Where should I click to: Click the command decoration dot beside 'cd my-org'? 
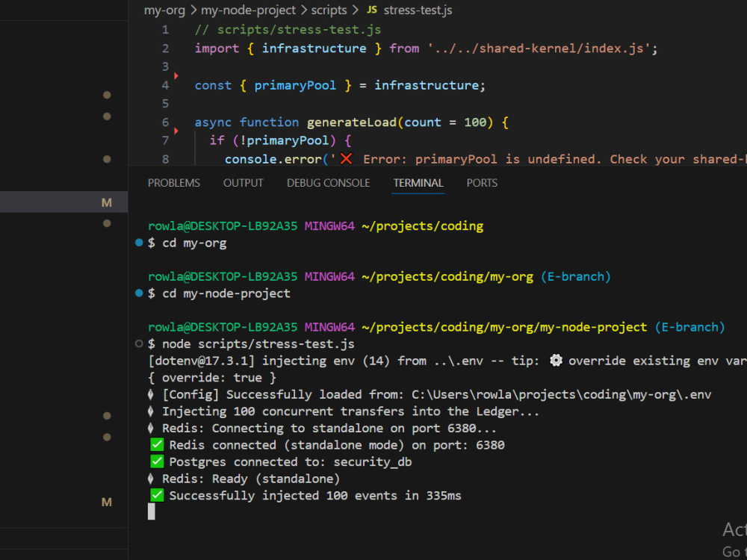pyautogui.click(x=139, y=243)
